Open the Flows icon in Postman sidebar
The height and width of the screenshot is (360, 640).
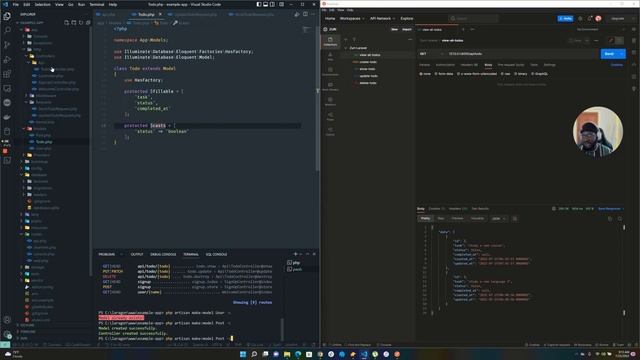click(330, 116)
